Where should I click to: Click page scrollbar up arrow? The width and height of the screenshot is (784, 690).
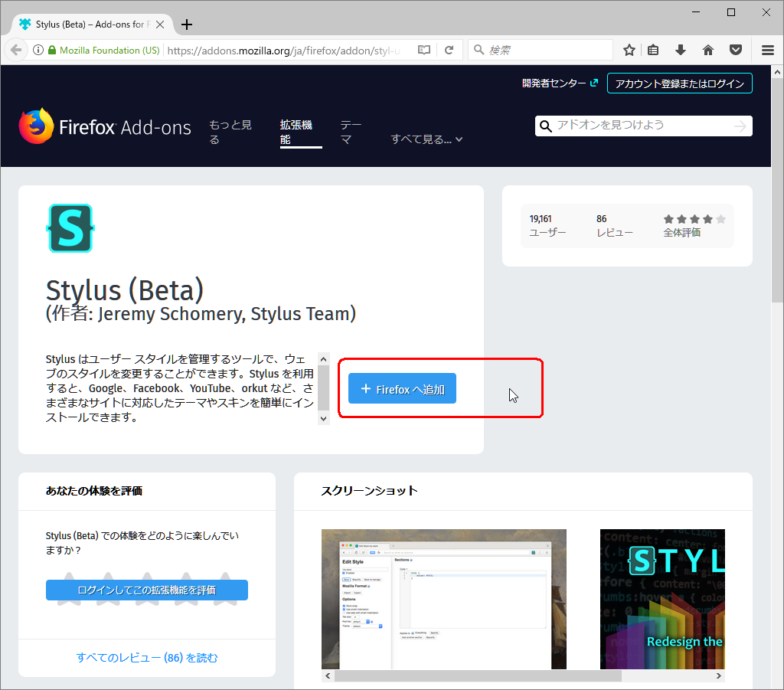pyautogui.click(x=777, y=72)
